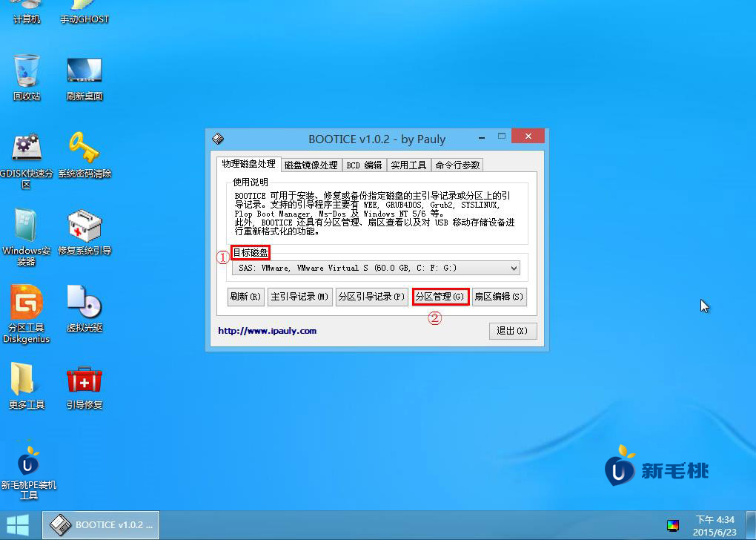Click the 分区引导记录(P) button
Screen dimensions: 756x540
tap(372, 297)
